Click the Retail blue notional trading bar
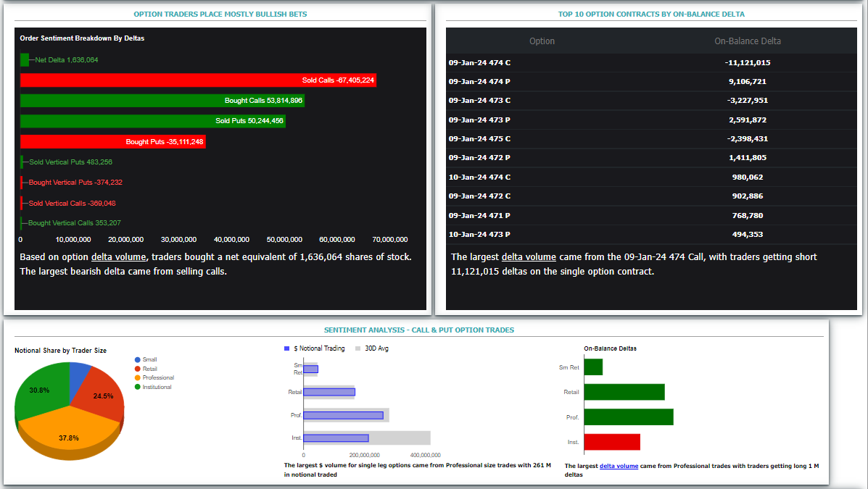This screenshot has height=489, width=868. 329,392
